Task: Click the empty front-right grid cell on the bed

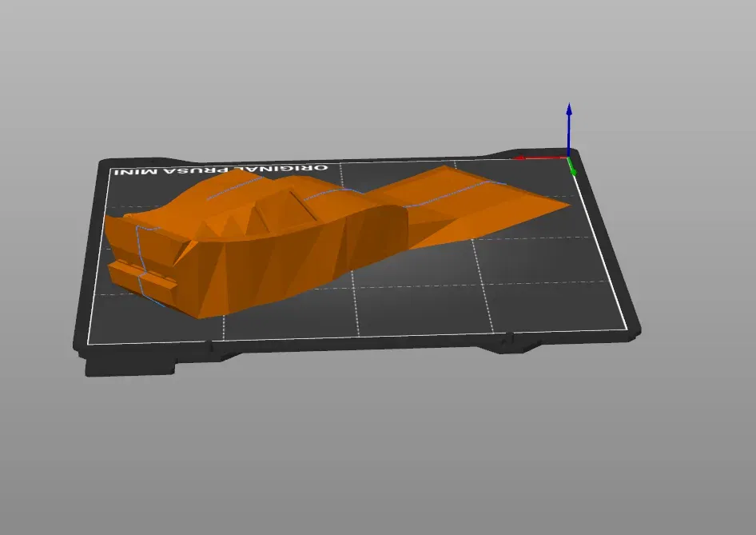Action: (x=550, y=306)
